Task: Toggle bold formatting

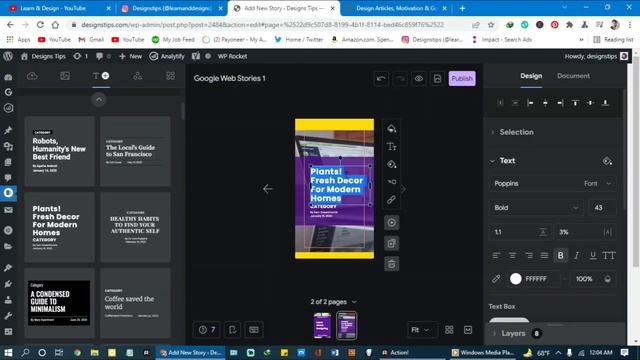Action: (560, 256)
